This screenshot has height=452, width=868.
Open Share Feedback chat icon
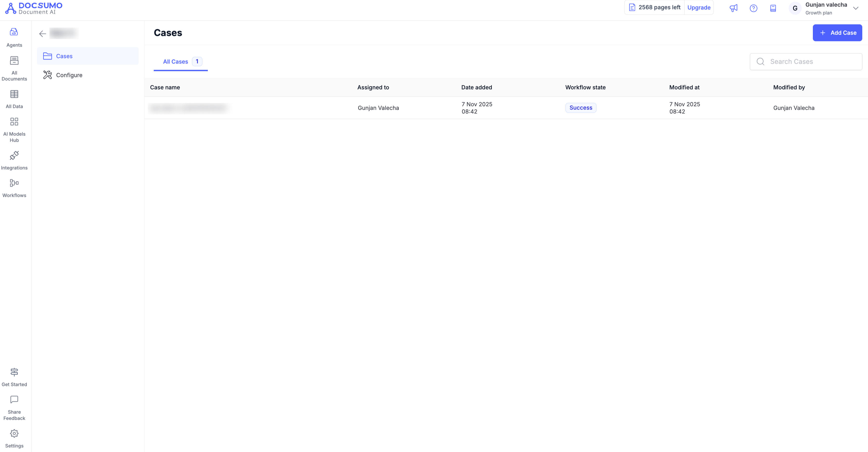pos(14,408)
